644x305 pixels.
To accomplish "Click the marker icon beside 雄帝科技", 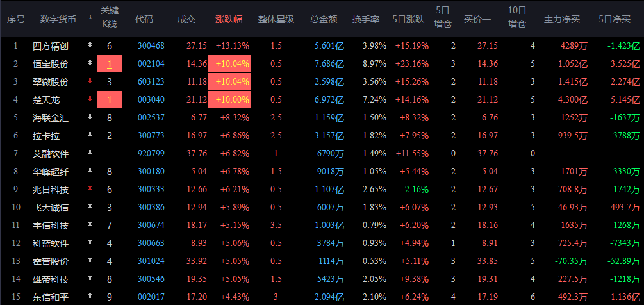I will [90, 278].
